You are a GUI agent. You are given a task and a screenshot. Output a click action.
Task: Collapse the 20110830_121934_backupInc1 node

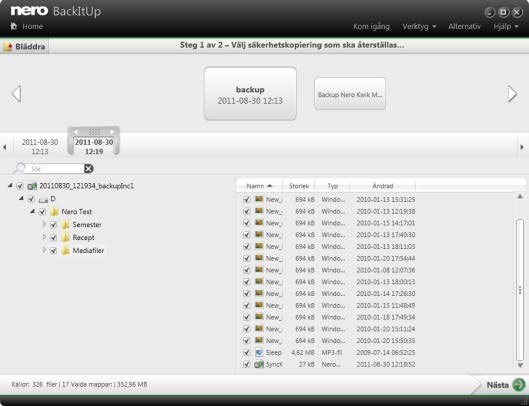coord(10,185)
